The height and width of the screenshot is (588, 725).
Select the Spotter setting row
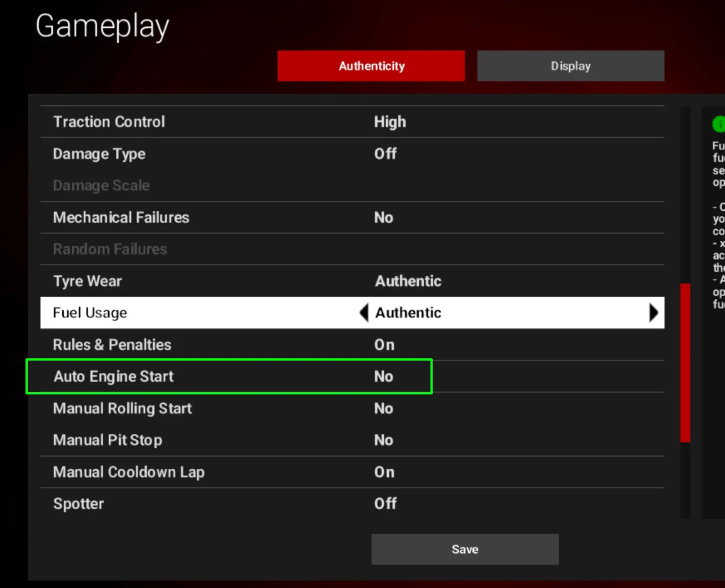[x=352, y=504]
